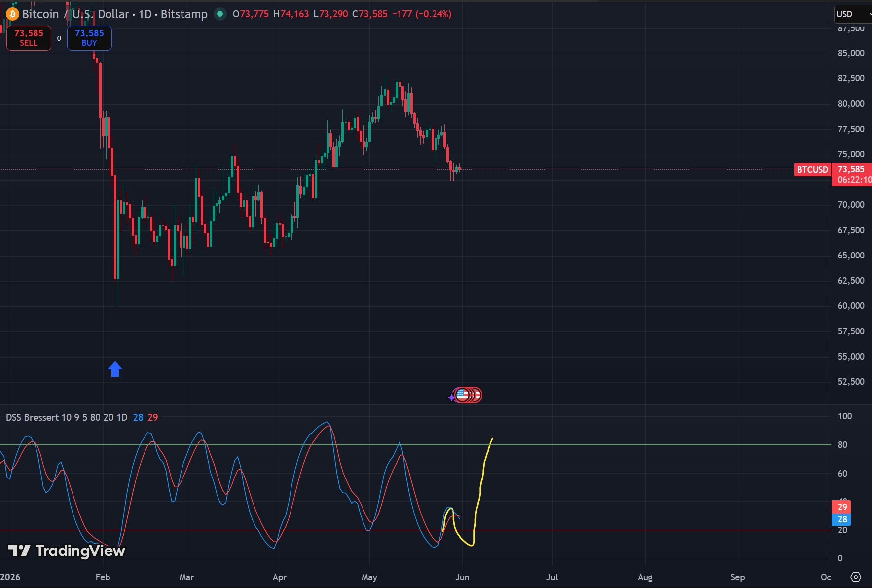Click the 73,585 current price tag on the scale
872x588 pixels.
tap(851, 169)
